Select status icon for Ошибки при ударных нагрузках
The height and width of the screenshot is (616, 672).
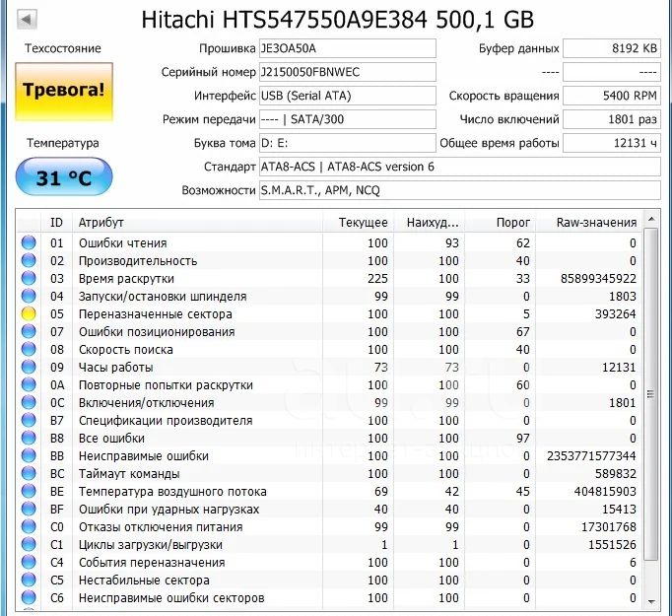(29, 509)
